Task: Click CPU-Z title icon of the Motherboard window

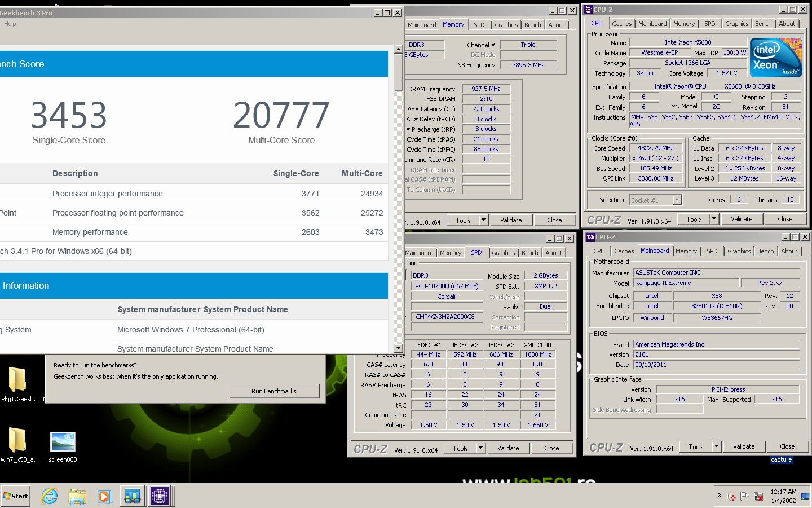Action: (x=590, y=237)
